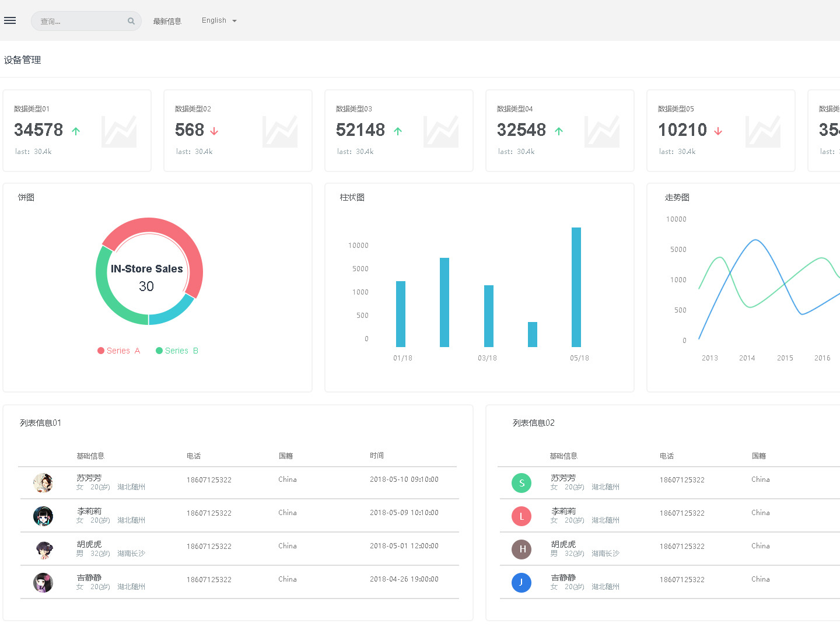
Task: Click the red down arrow beside 10210
Action: coord(718,131)
